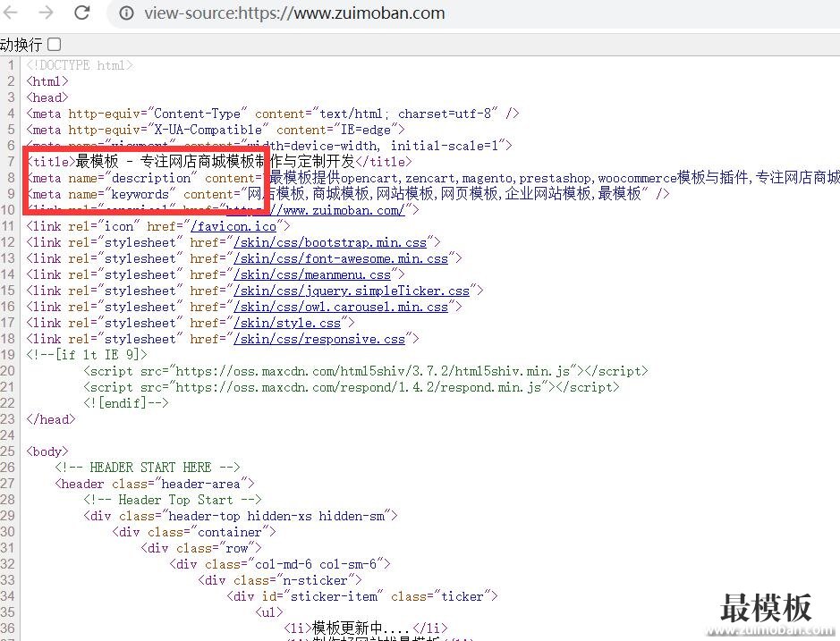This screenshot has height=641, width=840.
Task: Click the X-UA-Compatible meta tag line
Action: coord(216,130)
